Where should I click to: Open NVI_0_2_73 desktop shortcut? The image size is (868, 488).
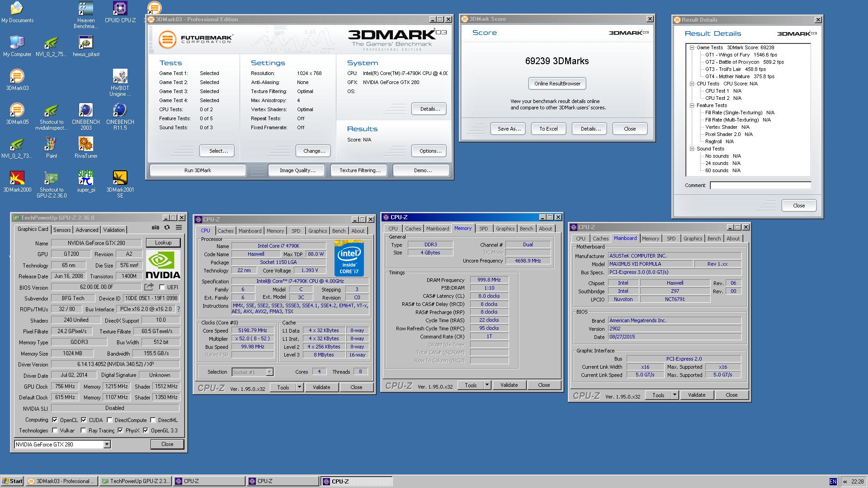tap(17, 148)
